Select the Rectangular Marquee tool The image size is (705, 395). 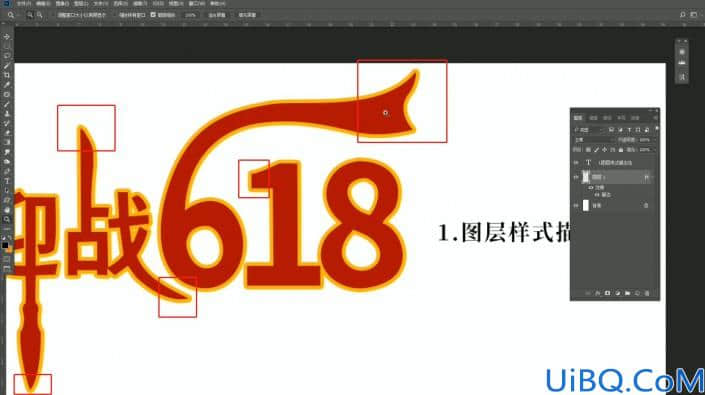point(7,46)
